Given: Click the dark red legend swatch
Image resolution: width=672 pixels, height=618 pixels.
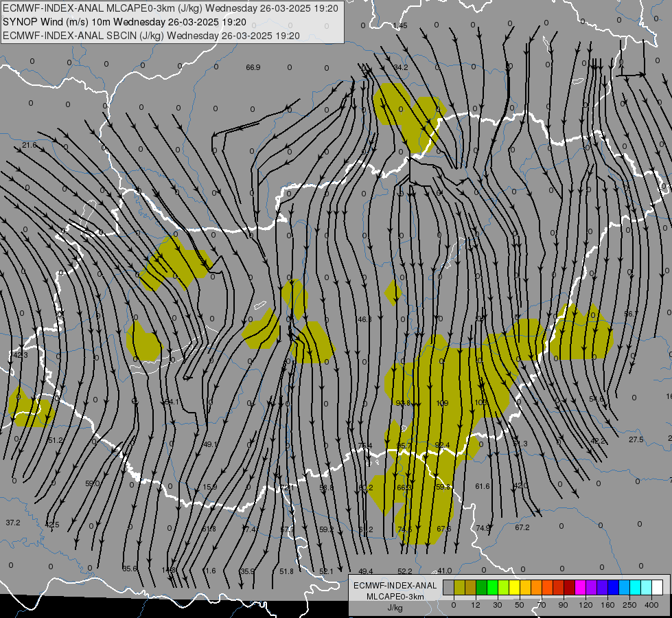Looking at the screenshot, I should [569, 588].
